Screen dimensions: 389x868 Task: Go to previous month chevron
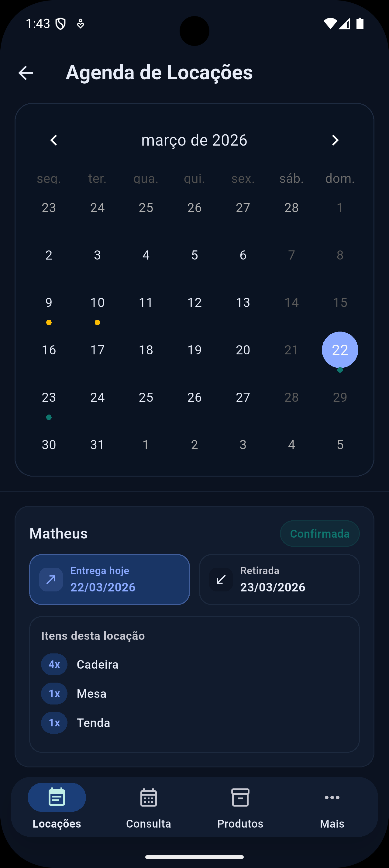coord(54,140)
